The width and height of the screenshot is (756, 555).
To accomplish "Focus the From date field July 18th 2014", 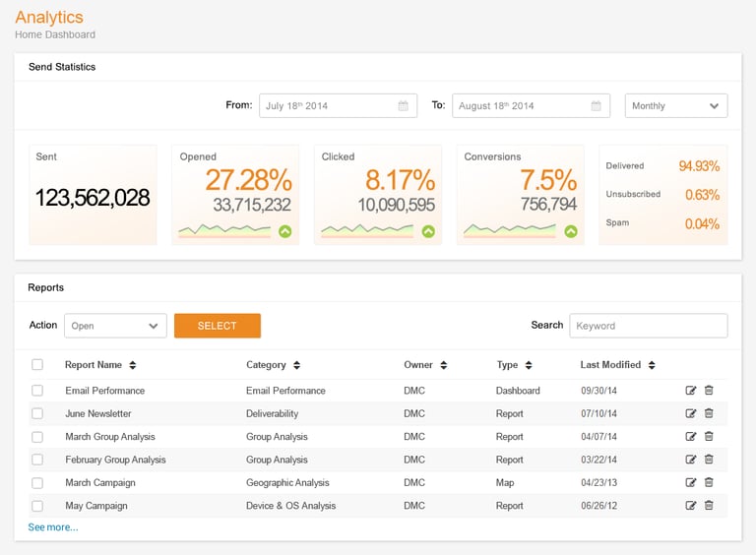I will click(x=338, y=105).
